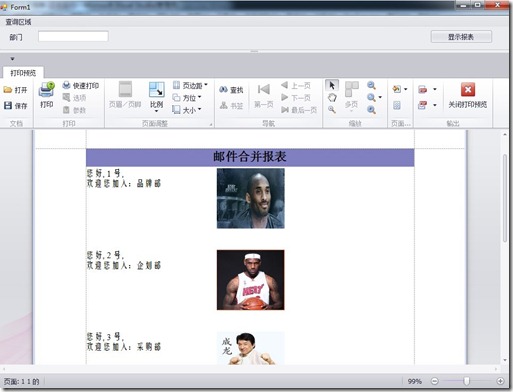Open the 页面调整 group dialog launcher
513x392 pixels.
coord(211,125)
